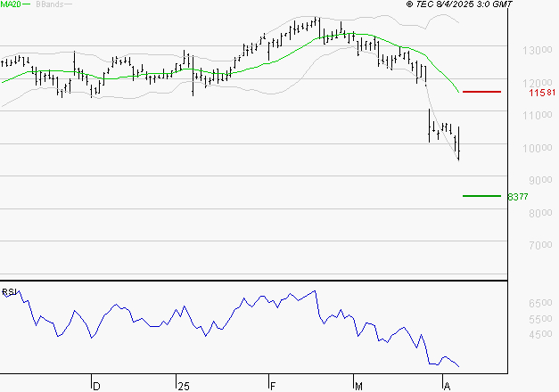Click the D month marker on time axis
The image size is (559, 392).
(x=96, y=387)
